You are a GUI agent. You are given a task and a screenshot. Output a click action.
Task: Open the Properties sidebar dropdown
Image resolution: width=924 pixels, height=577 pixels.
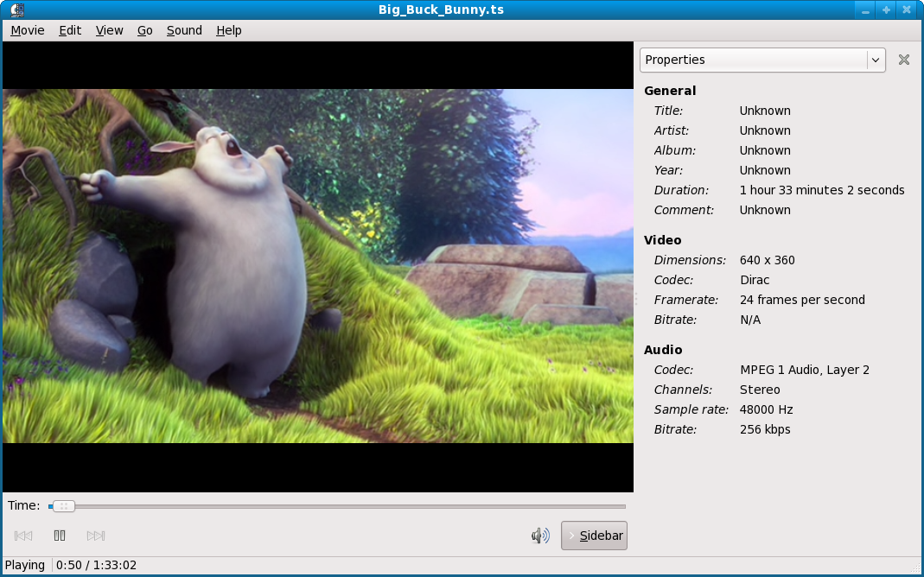click(762, 60)
